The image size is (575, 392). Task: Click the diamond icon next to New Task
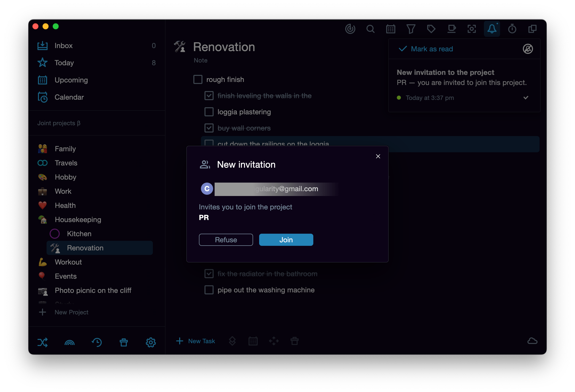(232, 341)
